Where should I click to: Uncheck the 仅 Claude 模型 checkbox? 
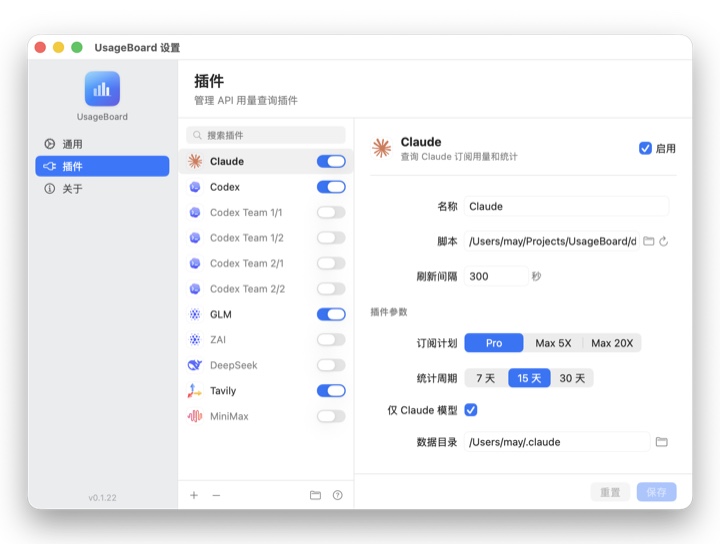(471, 409)
